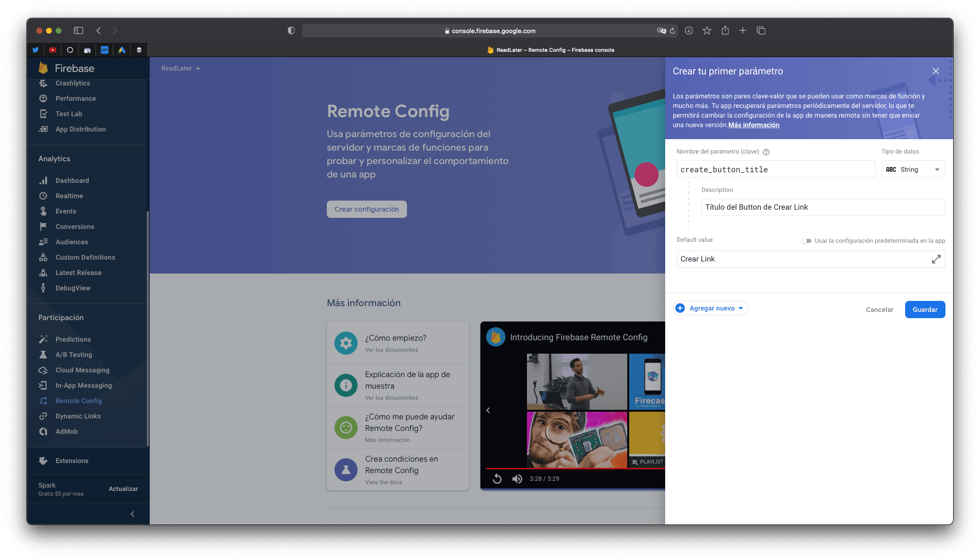Open Latest Release icon

tap(43, 273)
